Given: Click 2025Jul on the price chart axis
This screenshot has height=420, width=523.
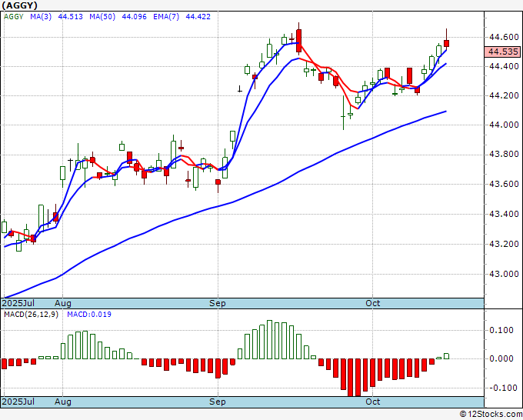Looking at the screenshot, I should point(18,303).
